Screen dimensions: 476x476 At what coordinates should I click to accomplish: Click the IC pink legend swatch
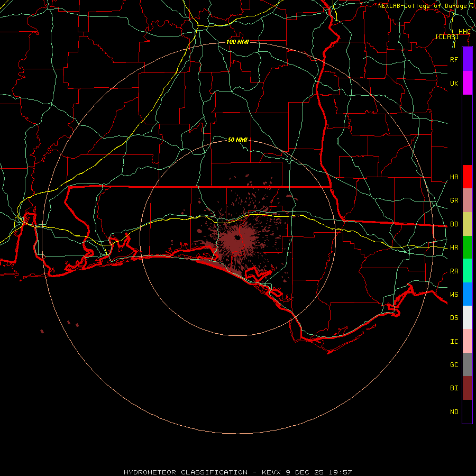pyautogui.click(x=467, y=341)
